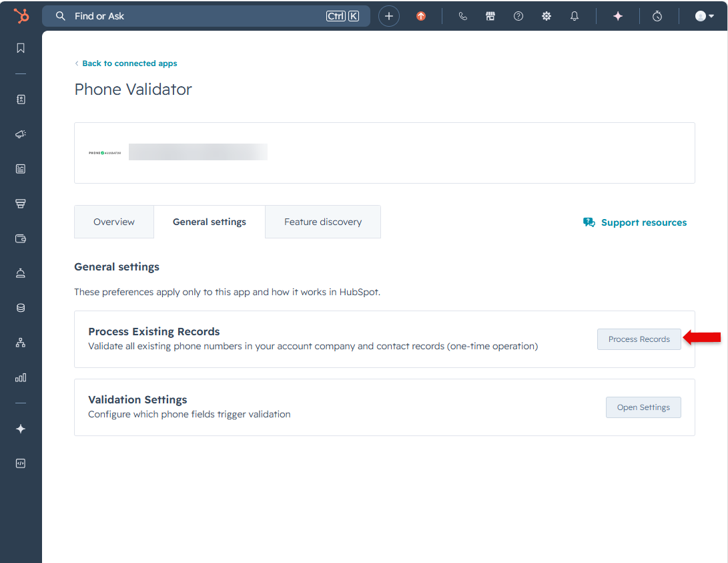Click the Phone Validator logo thumbnail

[105, 153]
